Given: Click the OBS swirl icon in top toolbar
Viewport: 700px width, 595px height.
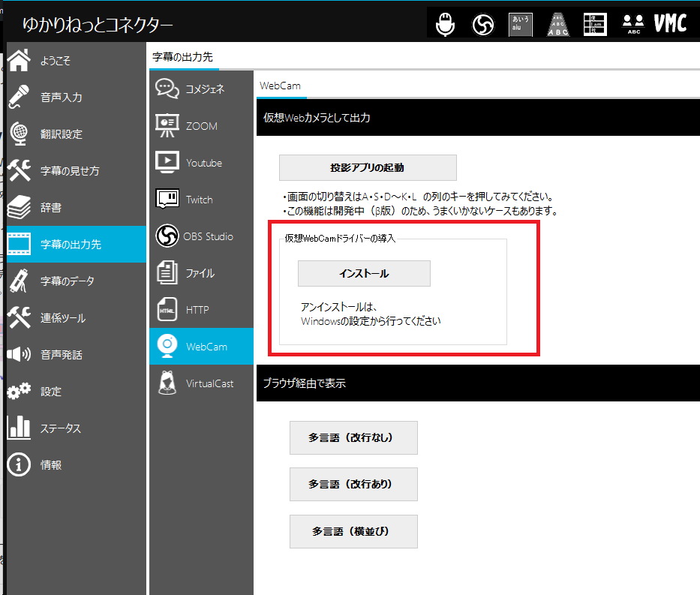Looking at the screenshot, I should coord(483,25).
